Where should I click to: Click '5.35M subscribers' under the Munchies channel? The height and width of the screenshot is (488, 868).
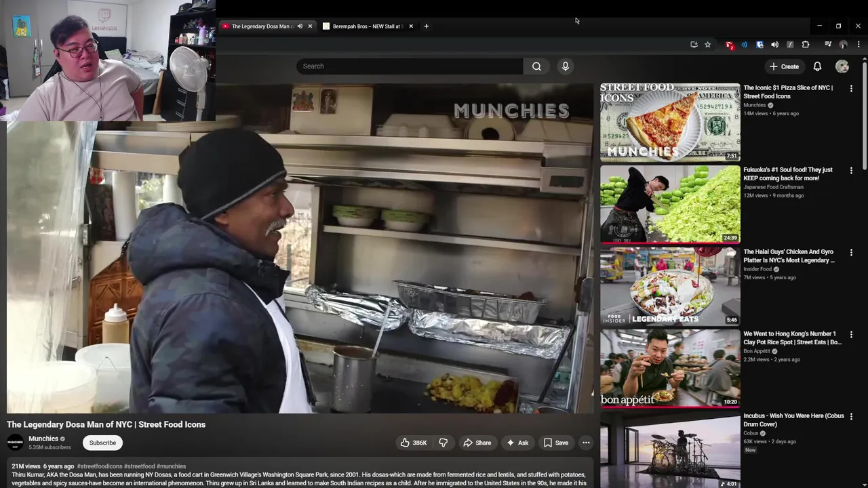click(50, 447)
